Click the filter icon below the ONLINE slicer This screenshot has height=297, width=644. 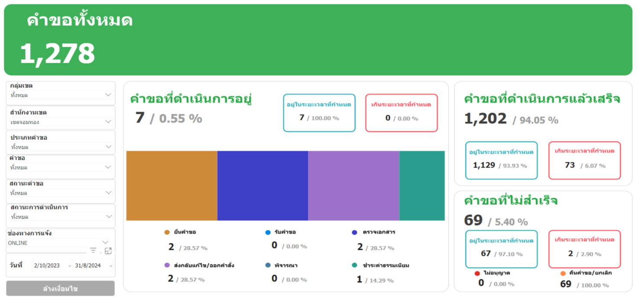coord(93,251)
